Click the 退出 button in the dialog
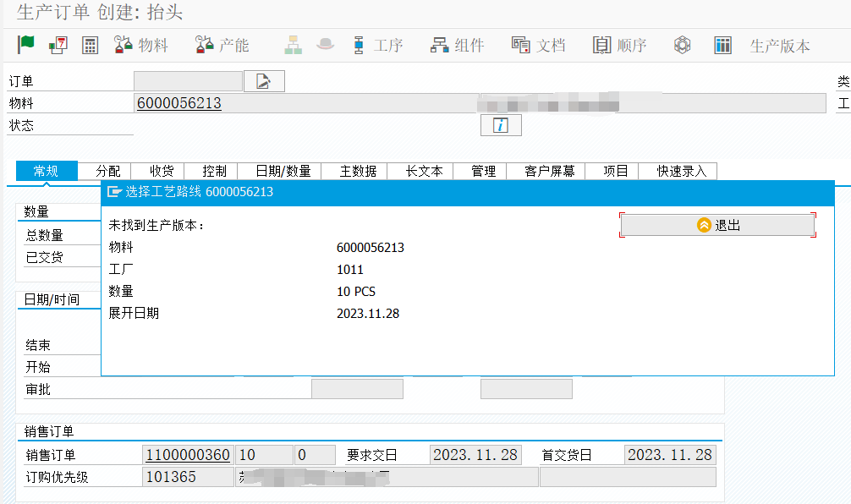Image resolution: width=851 pixels, height=504 pixels. [x=717, y=225]
